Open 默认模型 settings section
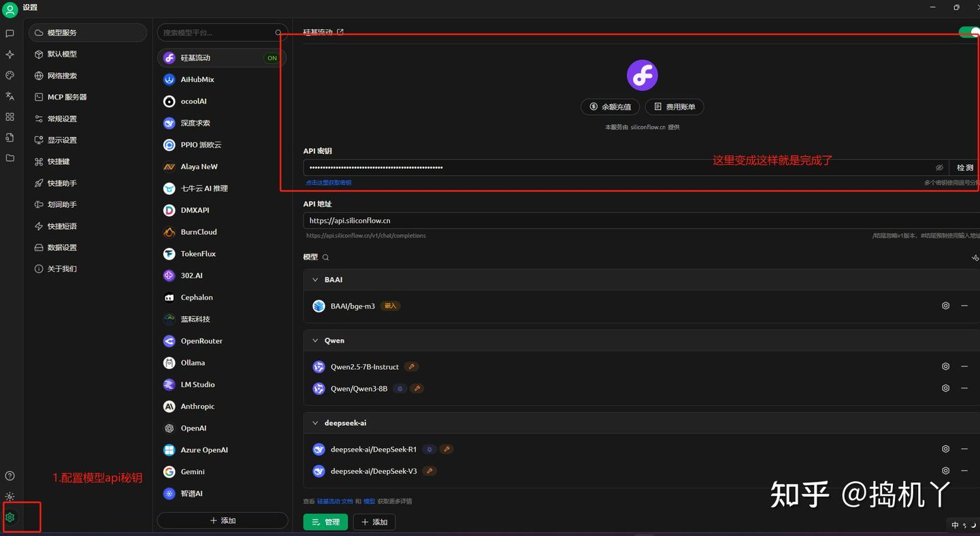Image resolution: width=980 pixels, height=536 pixels. tap(88, 54)
